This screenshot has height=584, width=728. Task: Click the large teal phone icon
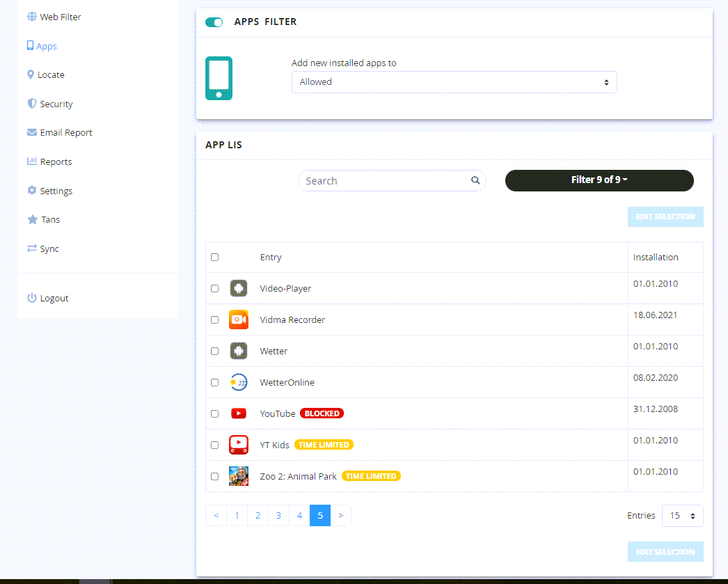tap(219, 78)
